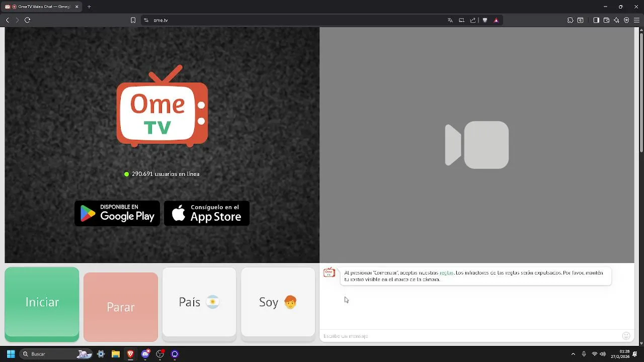The width and height of the screenshot is (644, 362).
Task: Open the clock and date flyout
Action: coord(620,354)
